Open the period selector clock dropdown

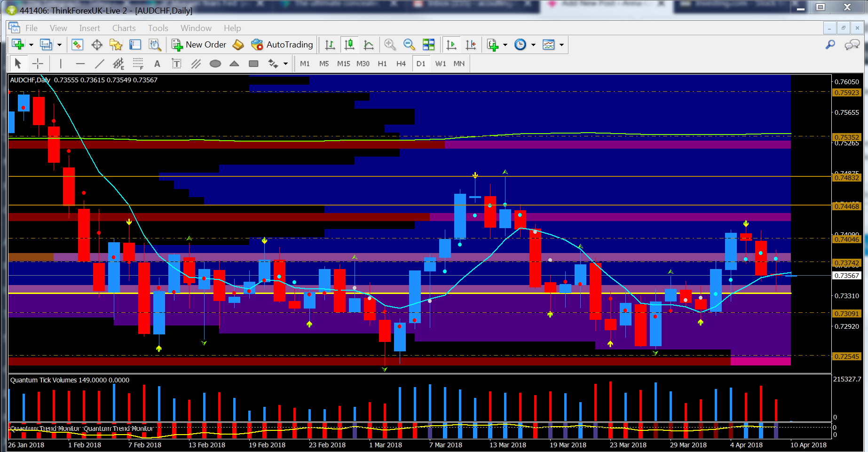(x=535, y=45)
